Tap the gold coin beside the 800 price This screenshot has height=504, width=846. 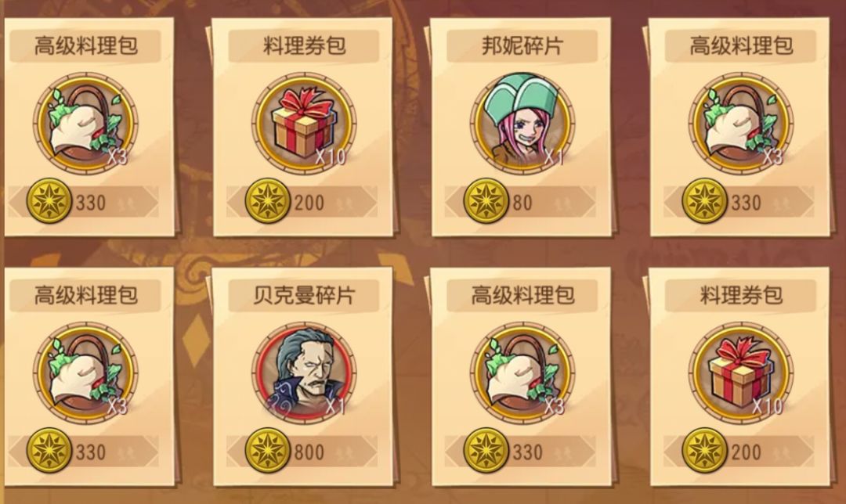click(x=267, y=451)
